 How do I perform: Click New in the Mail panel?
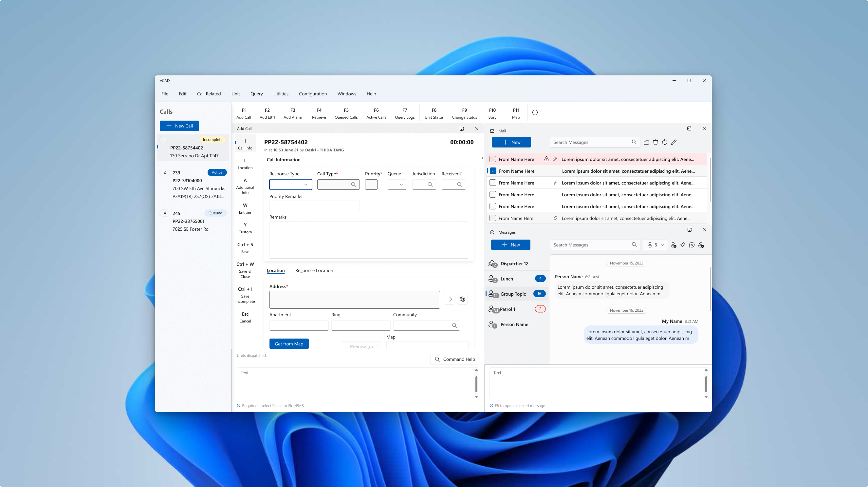tap(511, 142)
